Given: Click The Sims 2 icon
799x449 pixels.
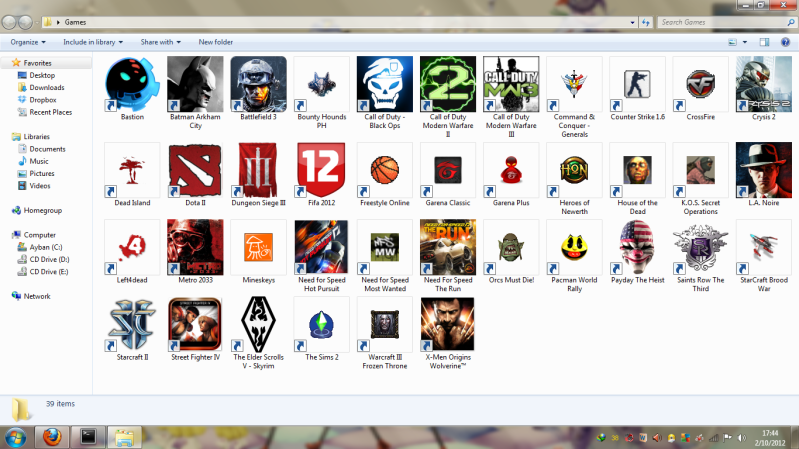Looking at the screenshot, I should (322, 325).
